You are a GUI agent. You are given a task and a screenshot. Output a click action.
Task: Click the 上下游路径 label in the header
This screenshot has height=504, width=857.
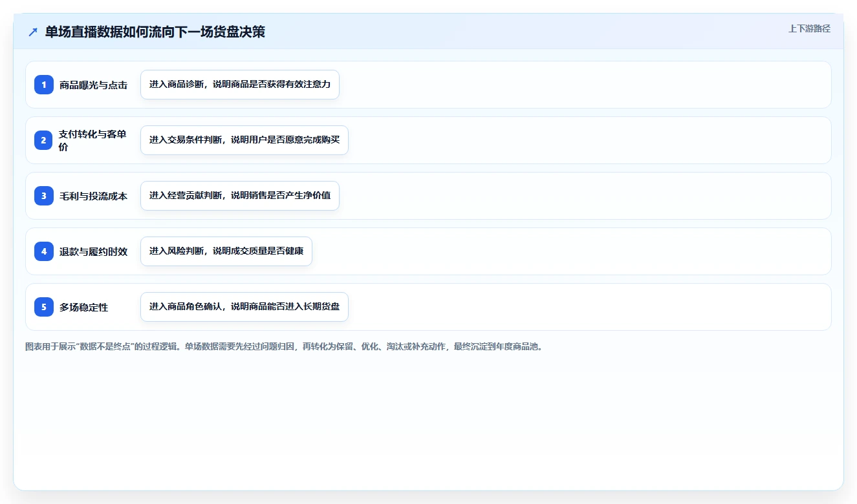(809, 28)
